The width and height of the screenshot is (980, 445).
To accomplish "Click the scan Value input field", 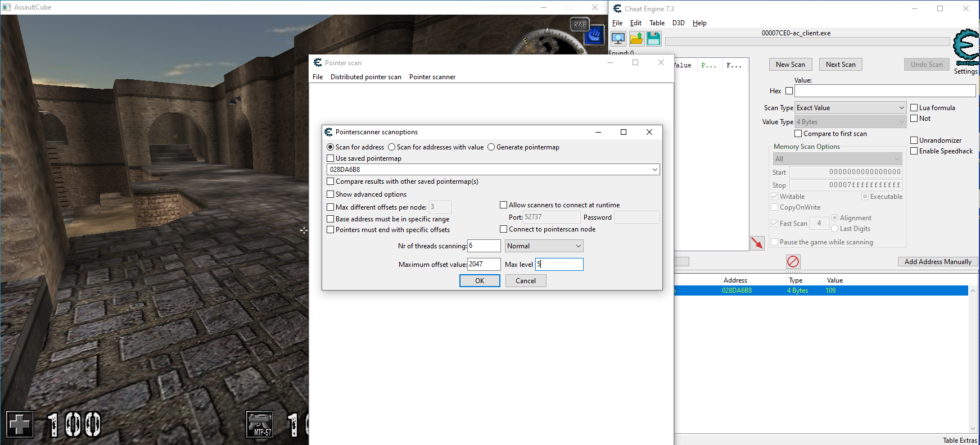I will 885,91.
